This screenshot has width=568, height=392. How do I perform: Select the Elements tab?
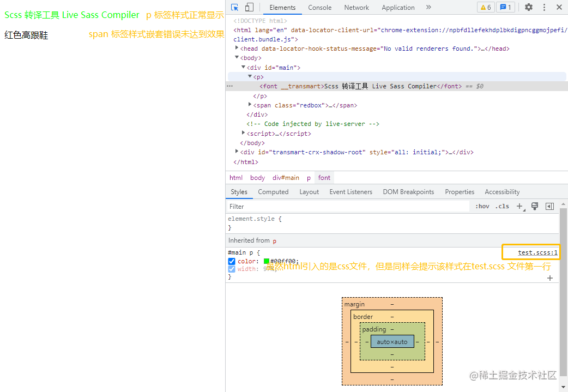tap(282, 8)
